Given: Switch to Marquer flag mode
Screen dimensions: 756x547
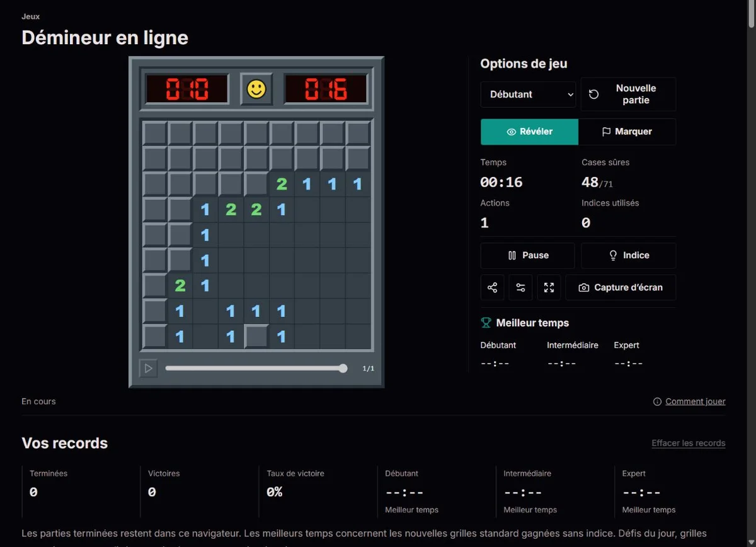Looking at the screenshot, I should pos(627,132).
